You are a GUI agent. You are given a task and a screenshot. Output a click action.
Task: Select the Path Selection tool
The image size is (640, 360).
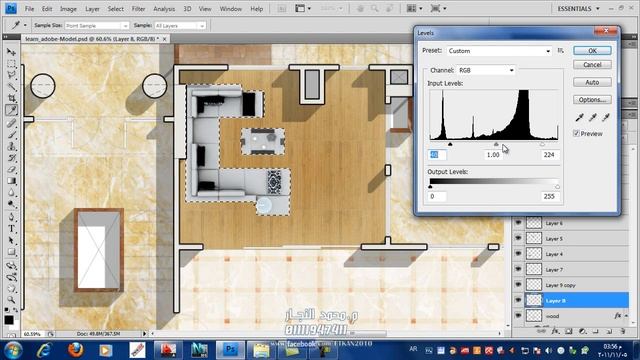tap(11, 240)
